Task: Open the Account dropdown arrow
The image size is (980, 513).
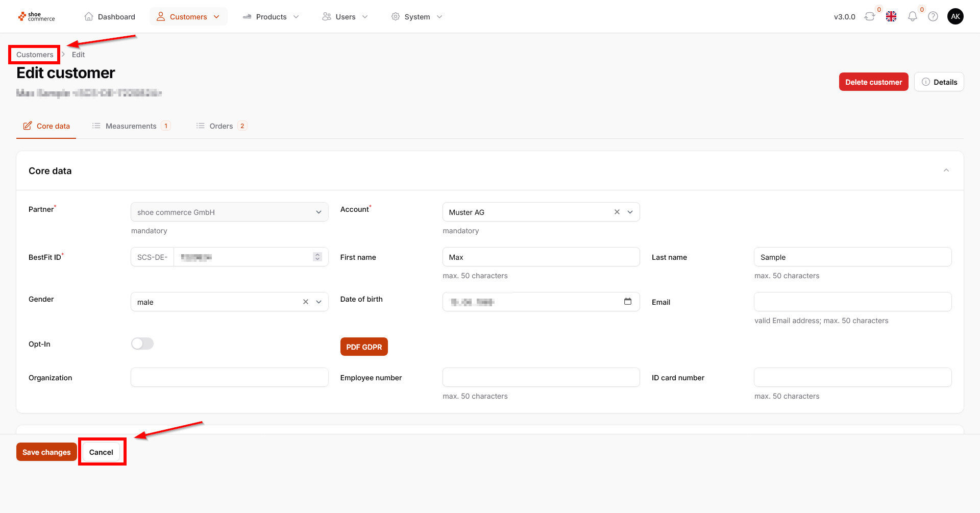Action: pyautogui.click(x=630, y=212)
